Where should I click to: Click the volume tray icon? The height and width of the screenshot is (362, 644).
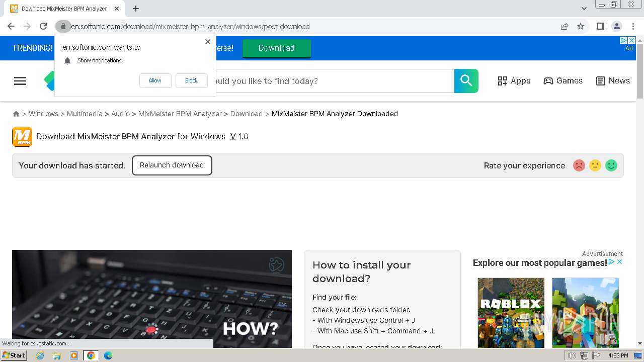point(572,355)
